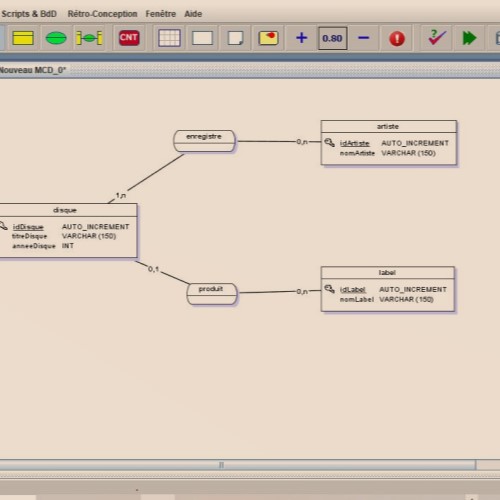The height and width of the screenshot is (500, 500).
Task: Open the Scripts & BdD menu
Action: pyautogui.click(x=29, y=14)
